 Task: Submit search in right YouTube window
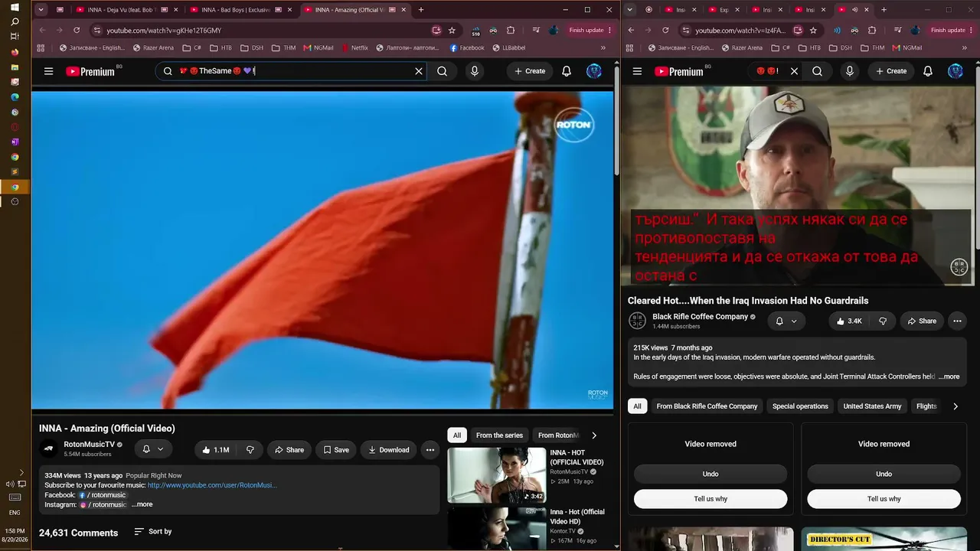817,71
